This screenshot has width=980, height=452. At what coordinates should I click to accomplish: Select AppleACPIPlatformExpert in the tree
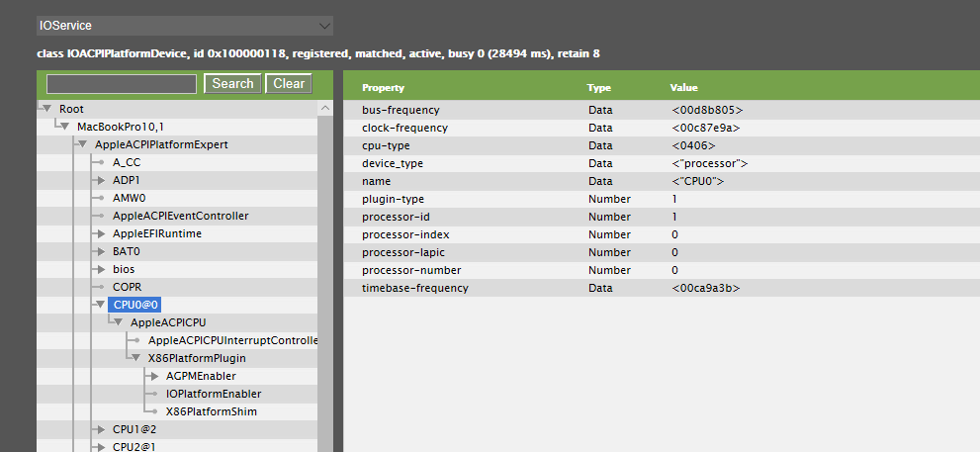coord(161,144)
